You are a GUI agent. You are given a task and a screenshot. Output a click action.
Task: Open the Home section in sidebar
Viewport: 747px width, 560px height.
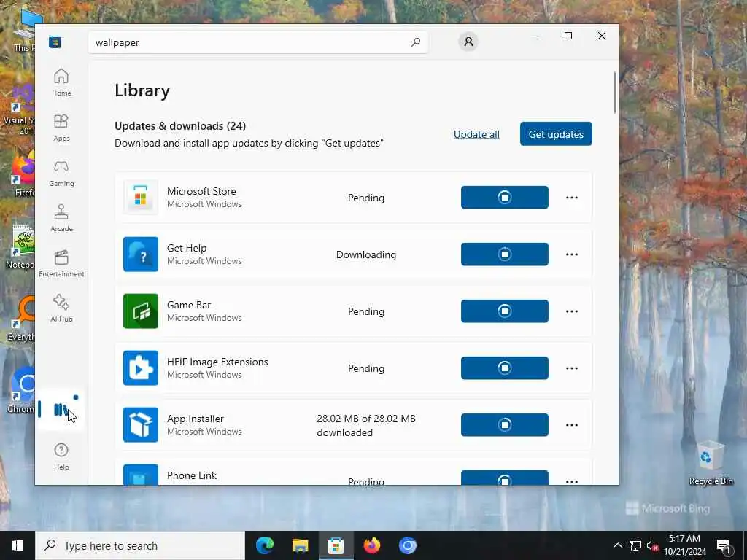[x=61, y=82]
